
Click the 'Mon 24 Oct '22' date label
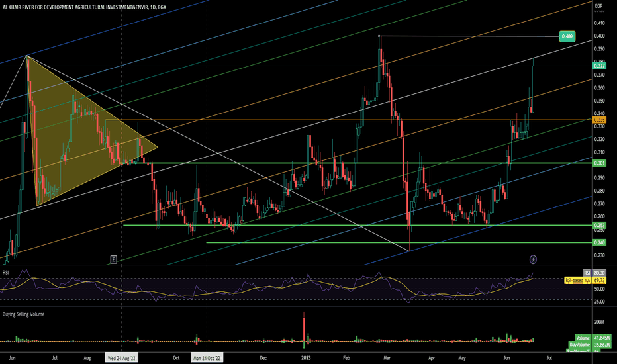(207, 358)
